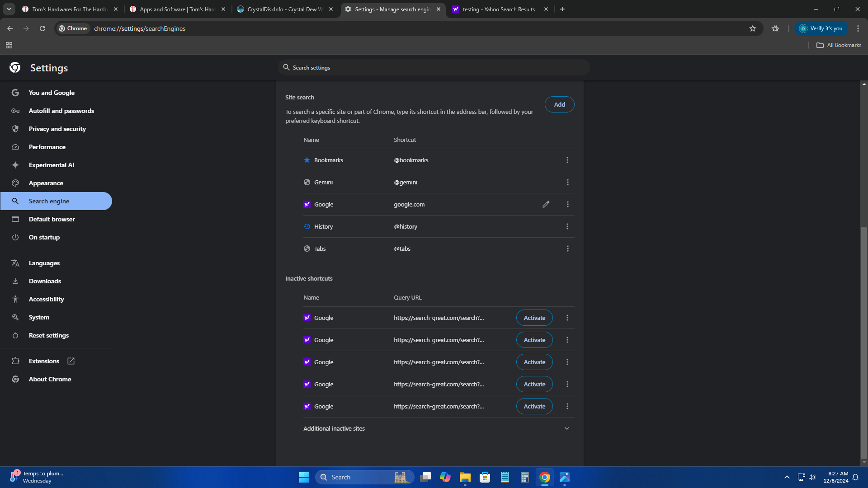Open more actions for google.com shortcut
Image resolution: width=868 pixels, height=488 pixels.
(567, 204)
